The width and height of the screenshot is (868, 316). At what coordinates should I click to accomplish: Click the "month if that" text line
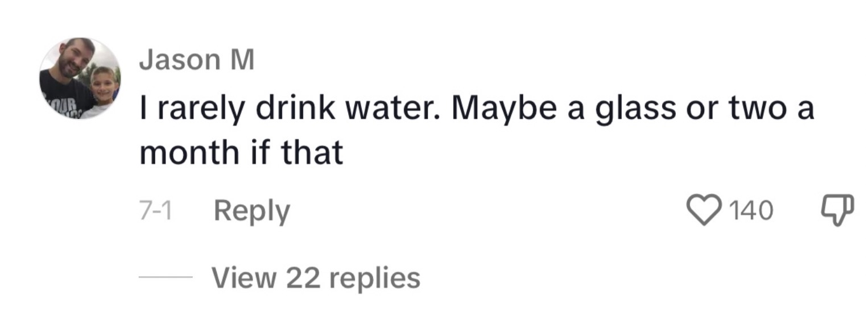(x=241, y=152)
